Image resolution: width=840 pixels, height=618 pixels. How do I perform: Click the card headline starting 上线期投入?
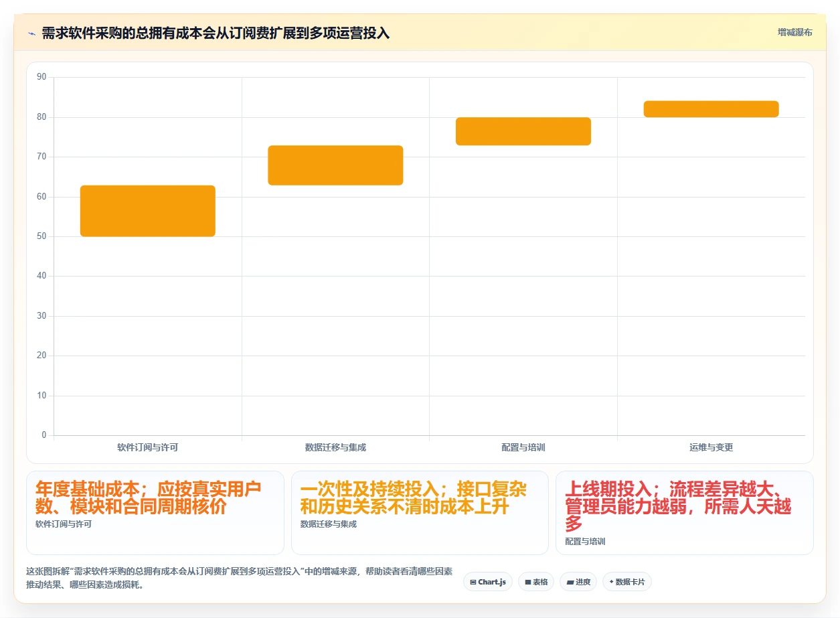[678, 506]
